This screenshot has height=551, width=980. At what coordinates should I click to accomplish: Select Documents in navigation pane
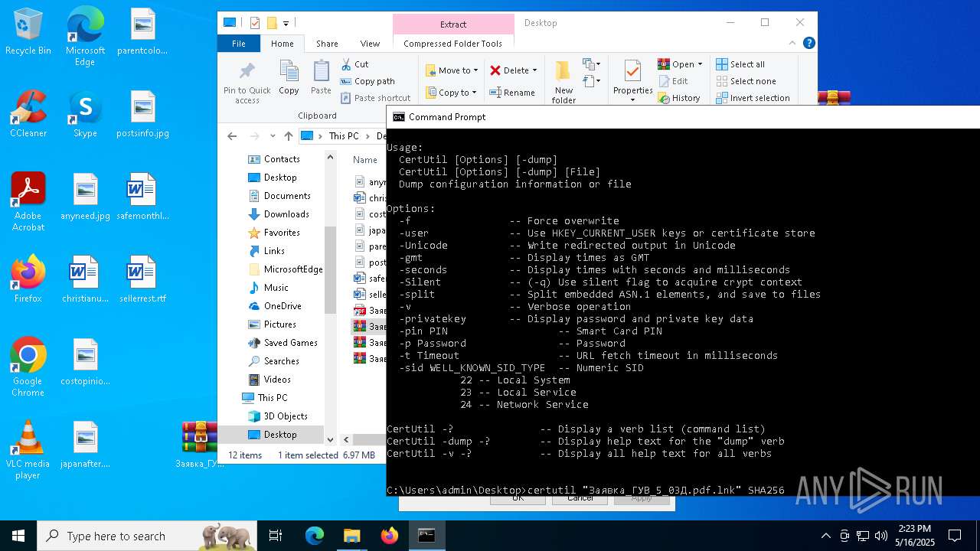279,196
